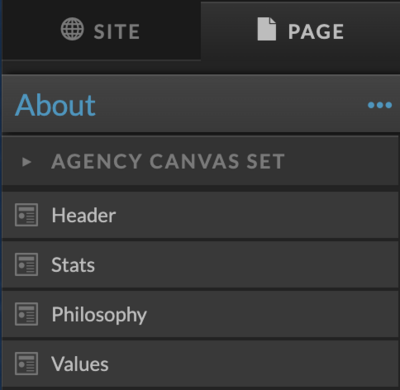Select the Agency Canvas Set heading
400x390 pixels.
pyautogui.click(x=168, y=162)
